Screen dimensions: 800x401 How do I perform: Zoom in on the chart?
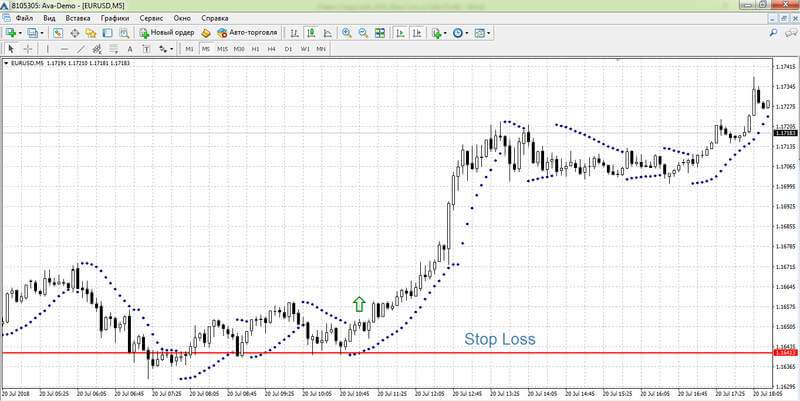[x=346, y=33]
